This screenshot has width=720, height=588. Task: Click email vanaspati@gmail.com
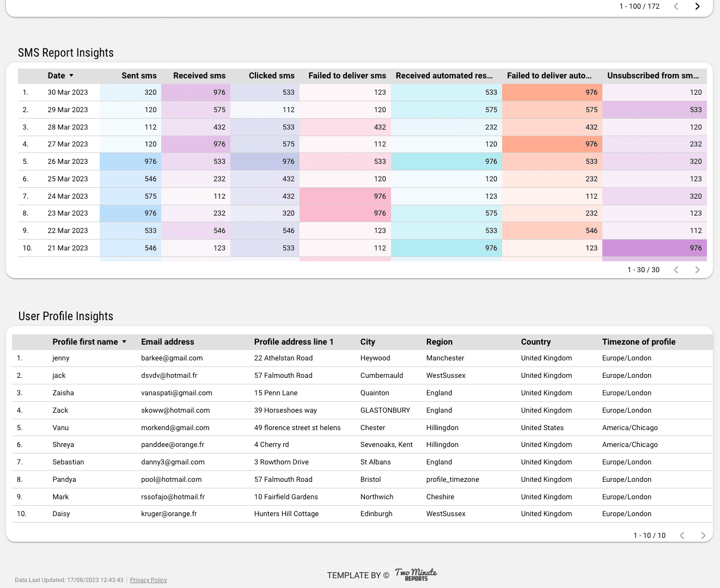pyautogui.click(x=176, y=393)
